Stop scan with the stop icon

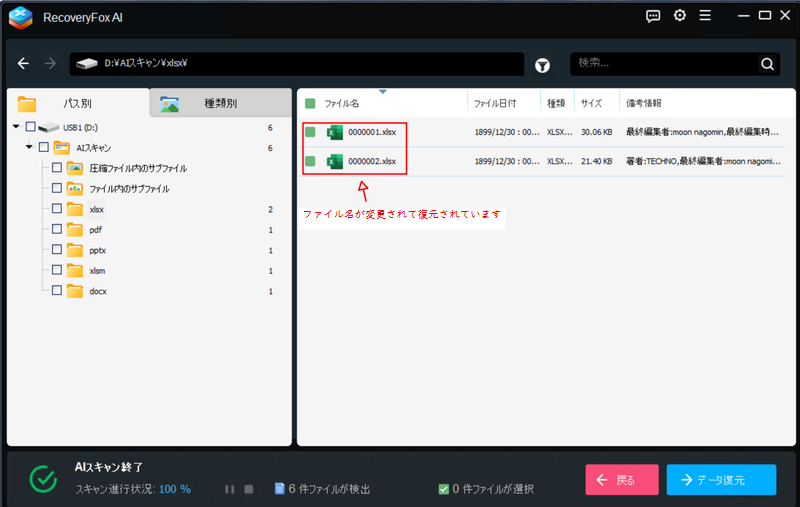[249, 489]
